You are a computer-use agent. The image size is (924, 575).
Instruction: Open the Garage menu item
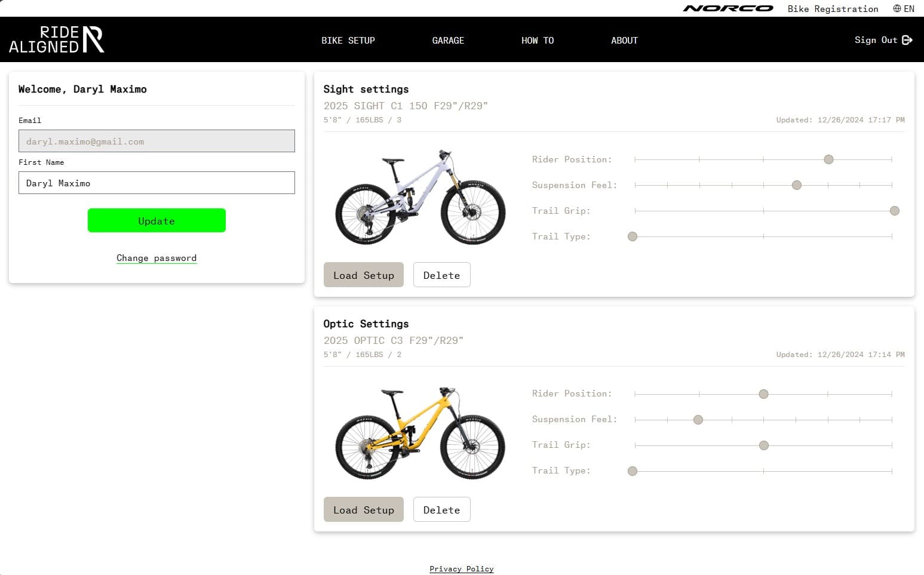click(448, 40)
